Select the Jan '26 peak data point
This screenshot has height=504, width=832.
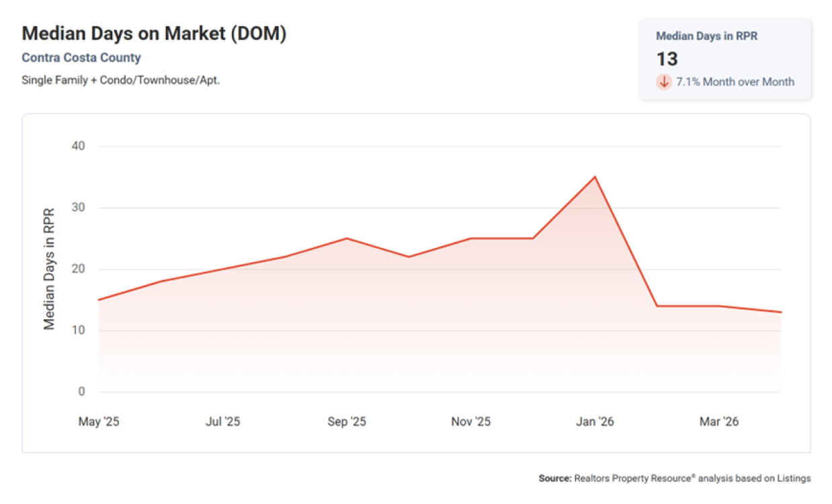point(595,177)
